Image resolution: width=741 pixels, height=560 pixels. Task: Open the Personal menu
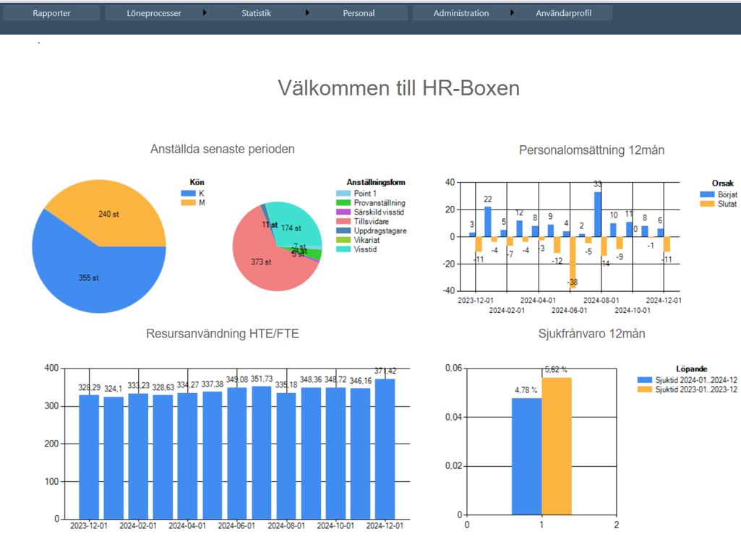pyautogui.click(x=359, y=13)
